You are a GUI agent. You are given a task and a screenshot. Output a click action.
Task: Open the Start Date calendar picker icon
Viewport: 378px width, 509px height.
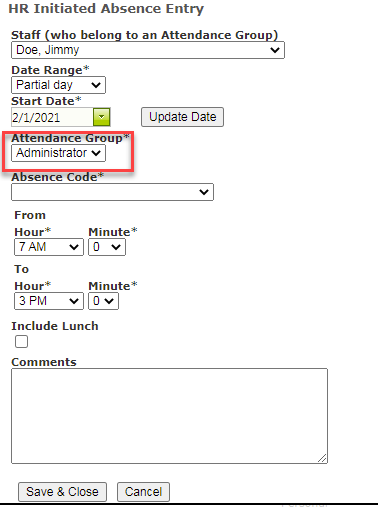coord(102,117)
